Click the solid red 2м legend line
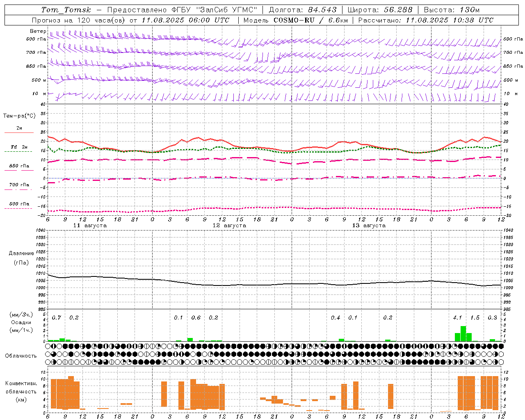Screen dimensions: 525x420 click(x=19, y=132)
